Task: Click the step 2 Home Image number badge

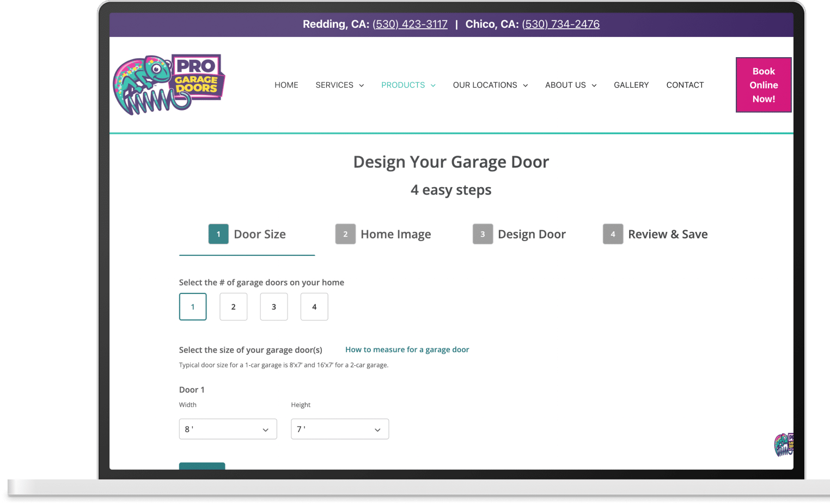Action: click(345, 234)
